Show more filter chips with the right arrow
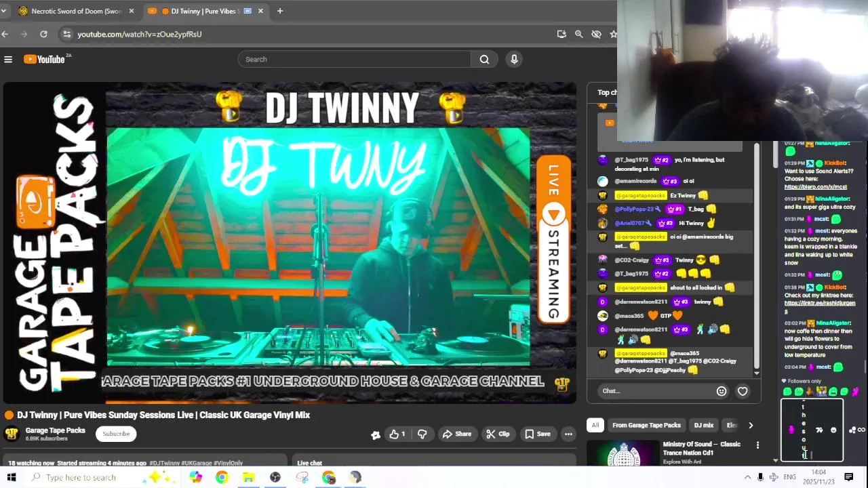Viewport: 868px width, 488px height. [x=751, y=426]
